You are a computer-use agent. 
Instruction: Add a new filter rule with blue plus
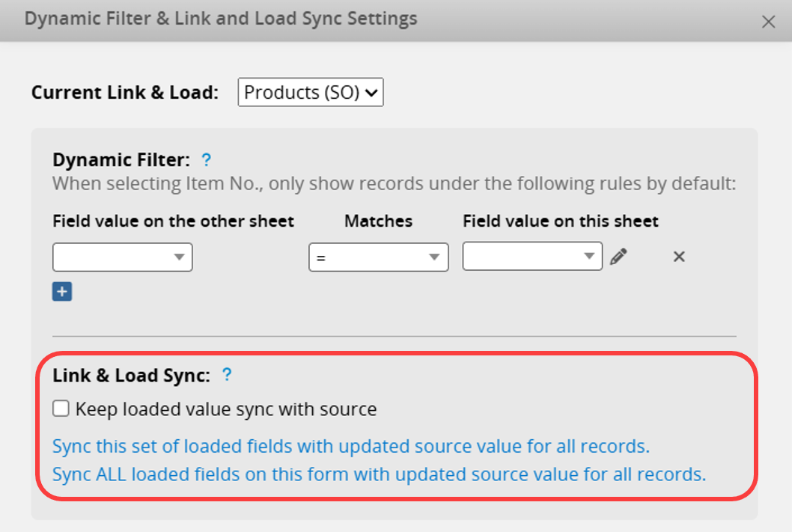[62, 292]
